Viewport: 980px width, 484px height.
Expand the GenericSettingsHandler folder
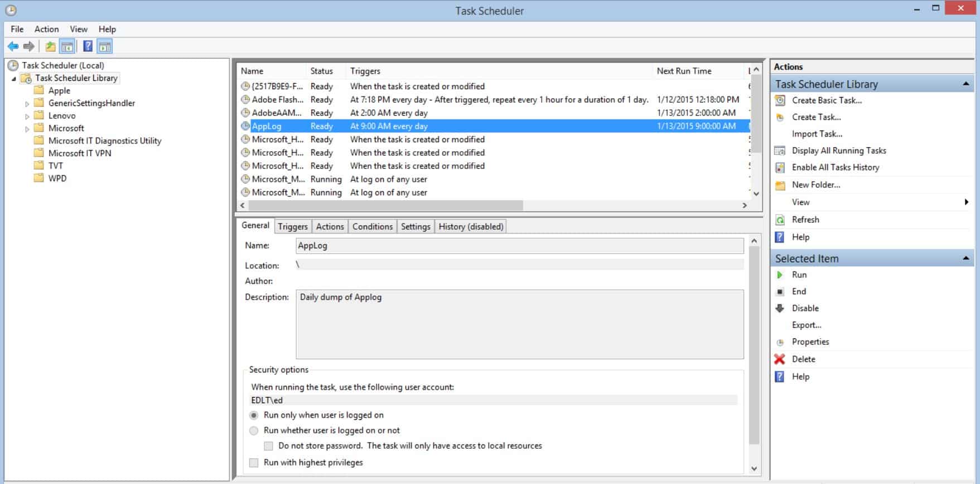(x=27, y=104)
